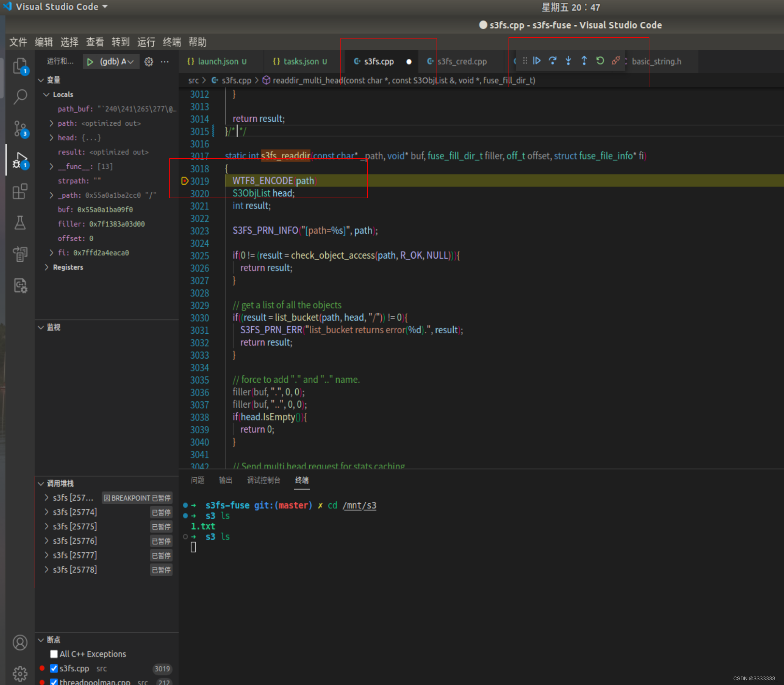Open the (gdb) launch configuration dropdown
The height and width of the screenshot is (685, 784).
117,61
